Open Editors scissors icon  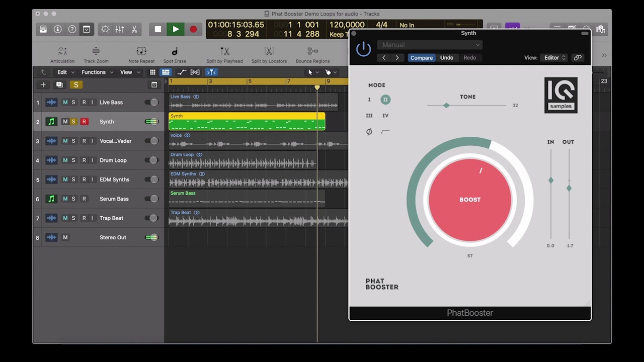tap(134, 29)
